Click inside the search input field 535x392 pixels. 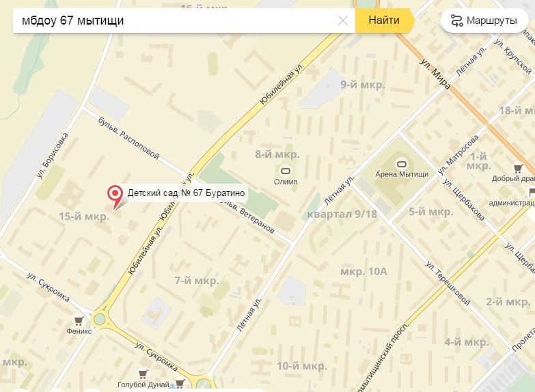pyautogui.click(x=174, y=20)
